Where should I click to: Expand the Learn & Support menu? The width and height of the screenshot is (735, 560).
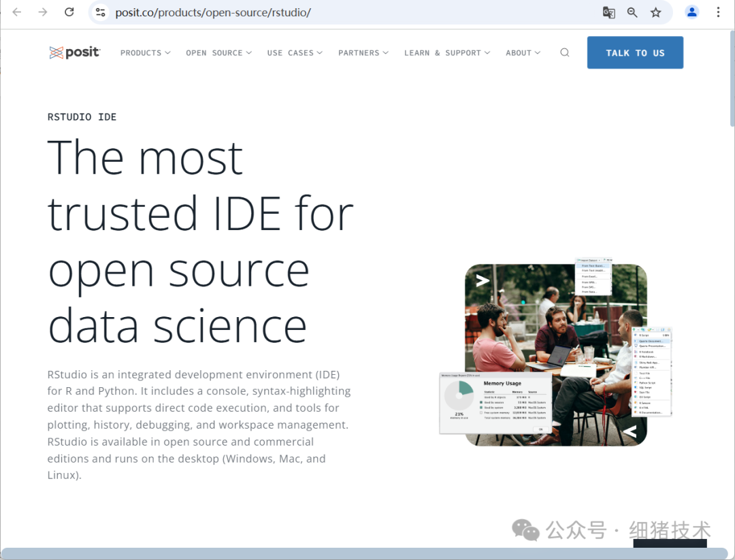pos(447,53)
